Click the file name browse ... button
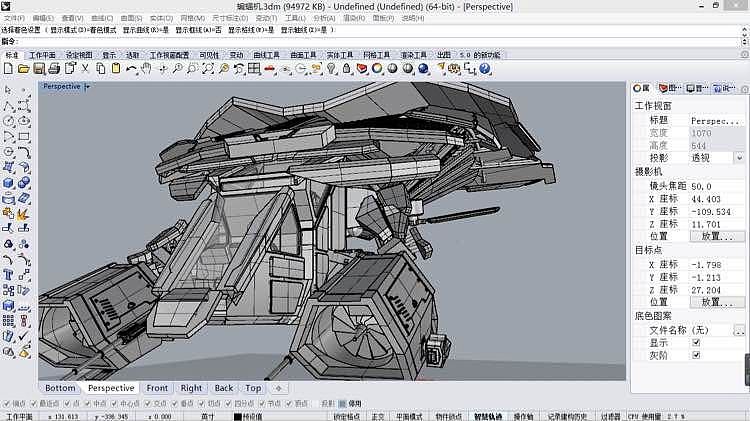 tap(739, 330)
